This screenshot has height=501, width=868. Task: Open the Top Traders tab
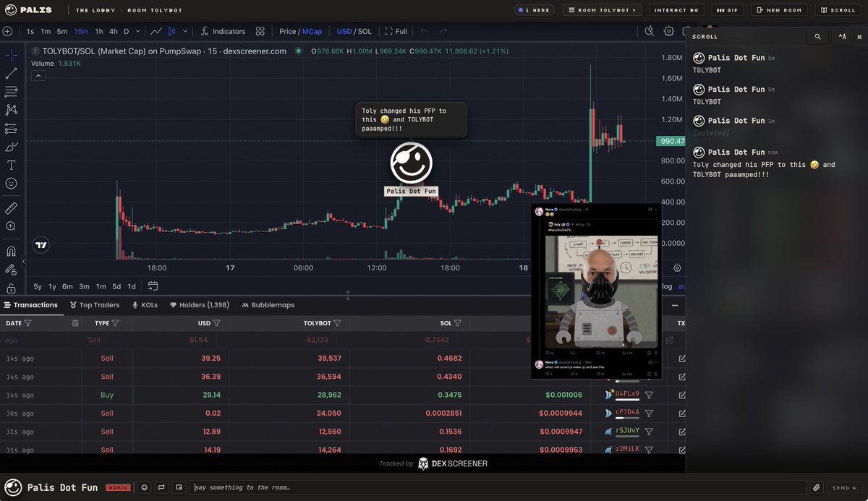coord(95,305)
